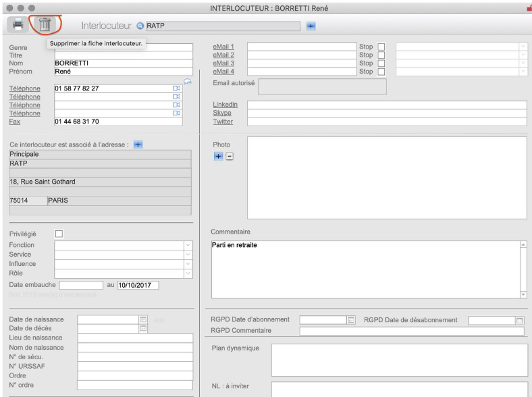Open the Service dropdown
The width and height of the screenshot is (532, 397).
pyautogui.click(x=188, y=255)
